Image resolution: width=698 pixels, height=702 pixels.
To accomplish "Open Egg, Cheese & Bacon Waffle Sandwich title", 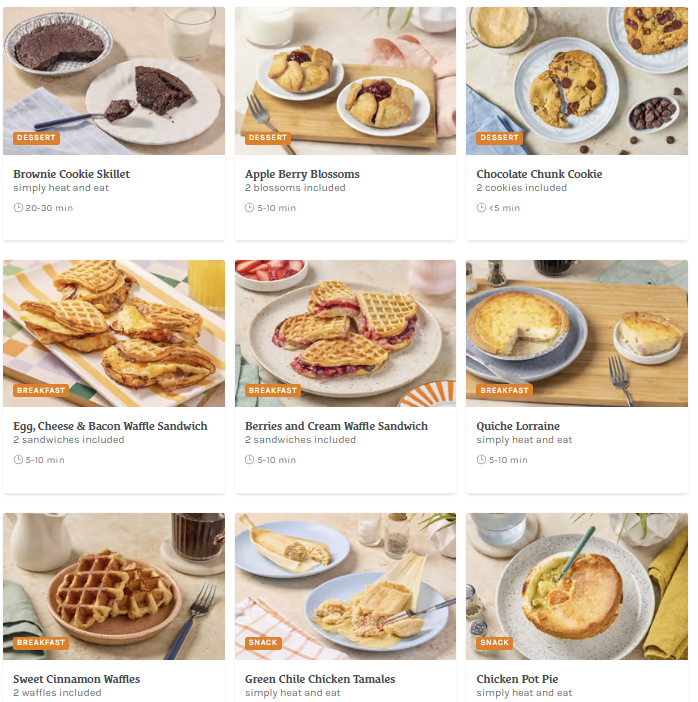I will click(x=110, y=426).
